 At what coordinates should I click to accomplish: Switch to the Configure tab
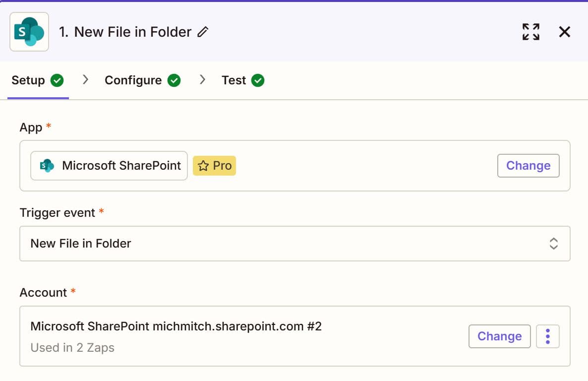tap(132, 80)
